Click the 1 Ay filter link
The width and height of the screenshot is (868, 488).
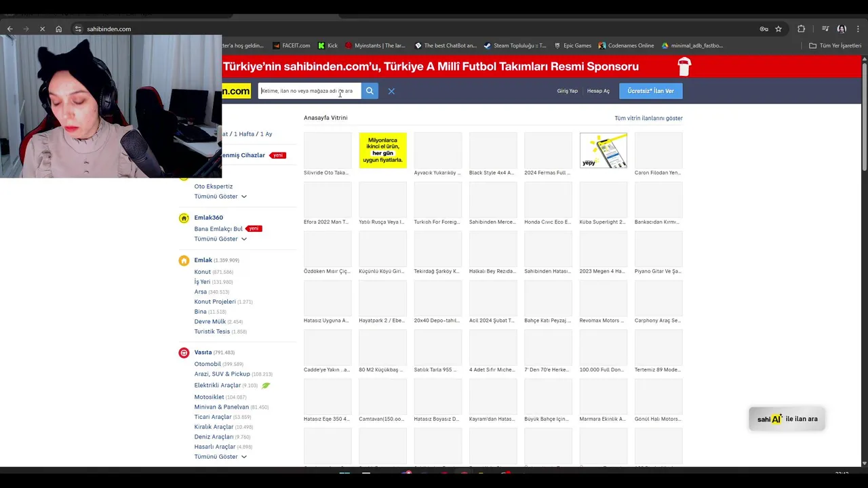(266, 134)
